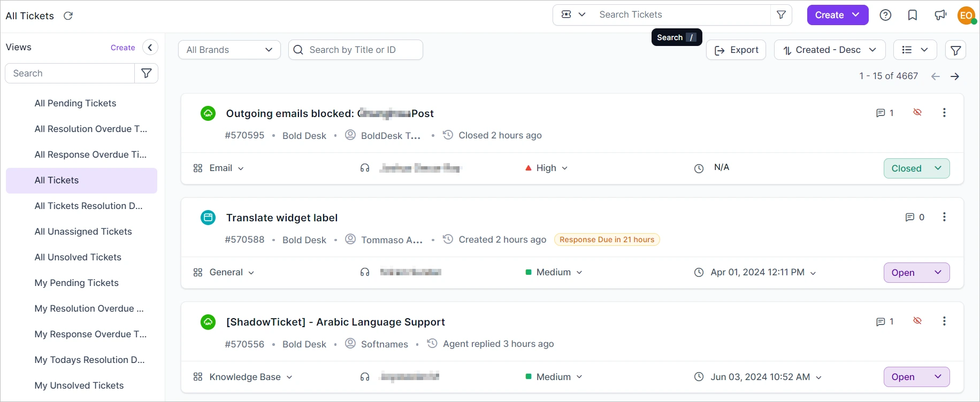Click status icon of Translate widget label
The height and width of the screenshot is (402, 980).
coord(208,218)
